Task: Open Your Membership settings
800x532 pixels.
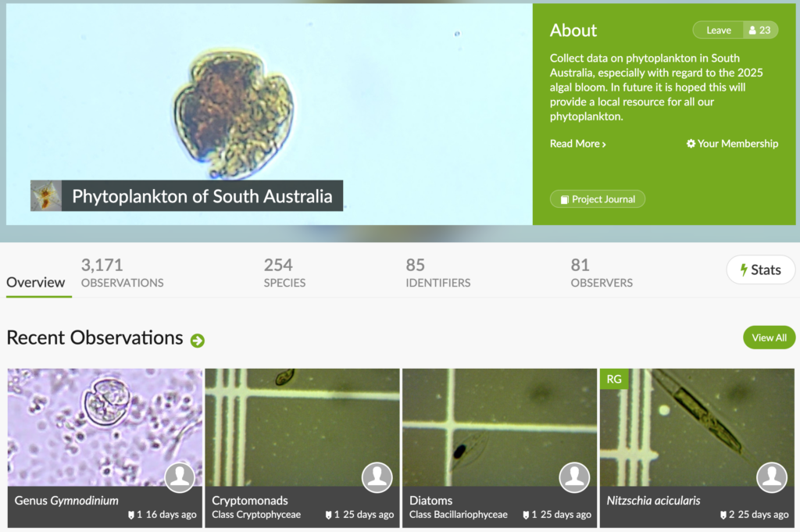Action: click(x=732, y=144)
